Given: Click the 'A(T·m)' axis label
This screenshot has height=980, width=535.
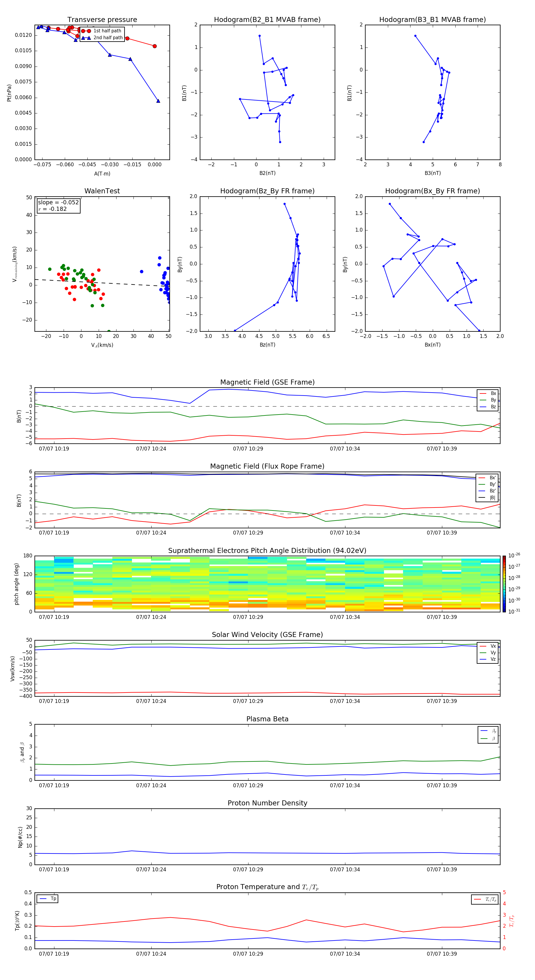Looking at the screenshot, I should click(x=102, y=173).
